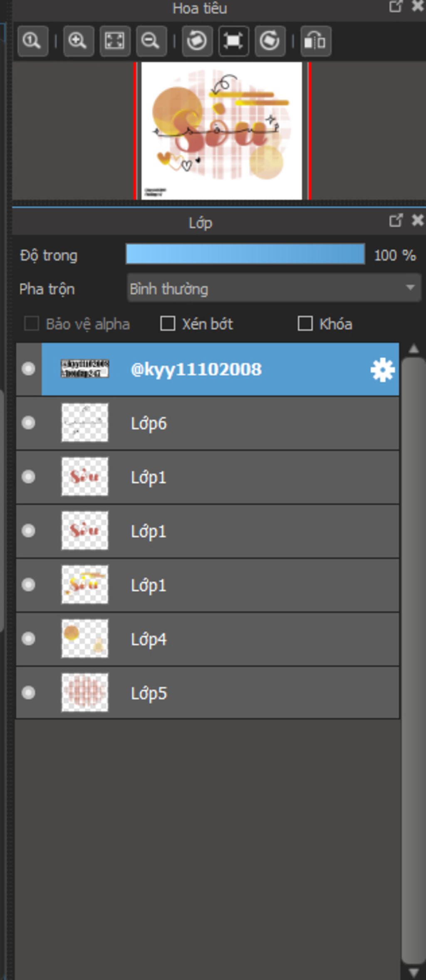Reset zoom to 100% in navigator

tap(33, 41)
